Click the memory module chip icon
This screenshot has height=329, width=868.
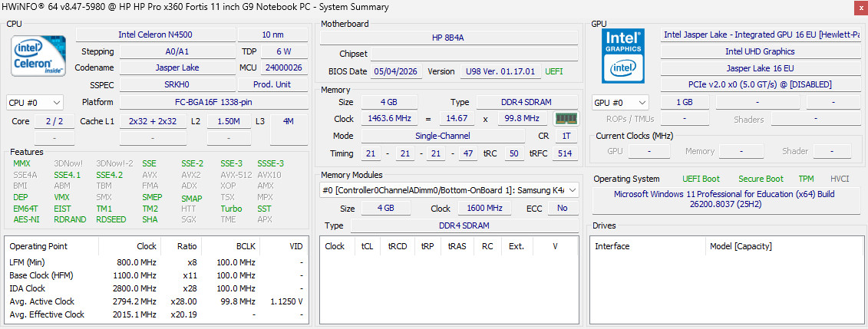click(566, 118)
